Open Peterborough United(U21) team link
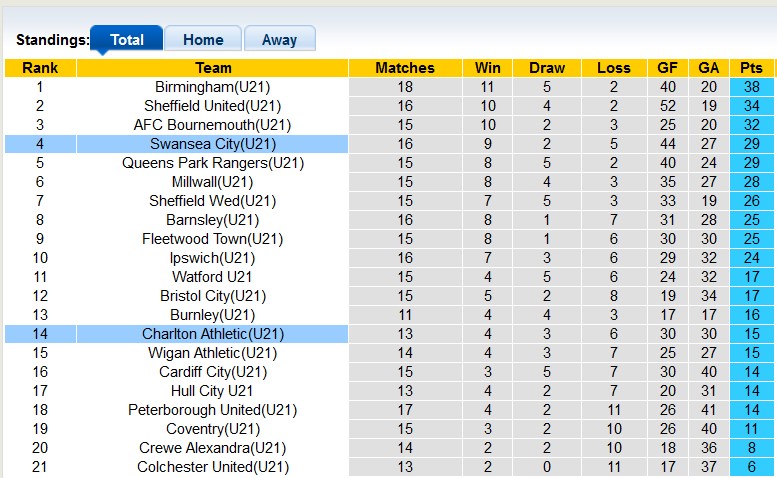 tap(213, 410)
